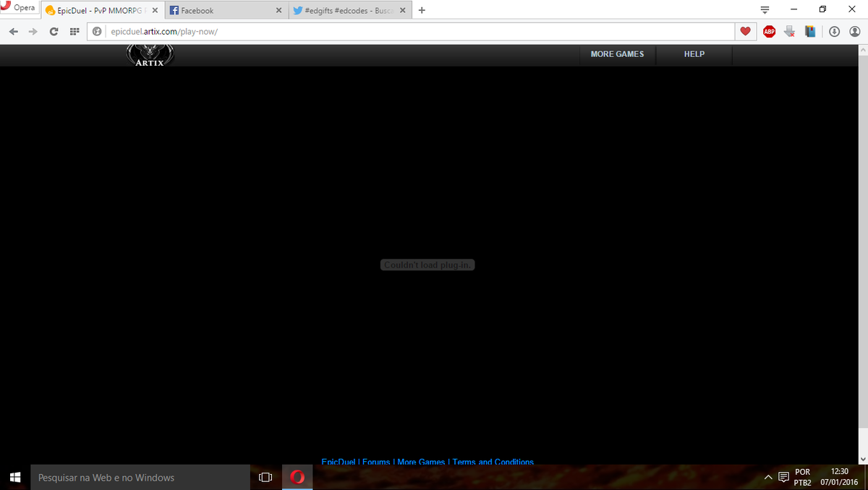Open the EpicDuel footer link
Screen dimensions: 868x490
[x=339, y=461]
